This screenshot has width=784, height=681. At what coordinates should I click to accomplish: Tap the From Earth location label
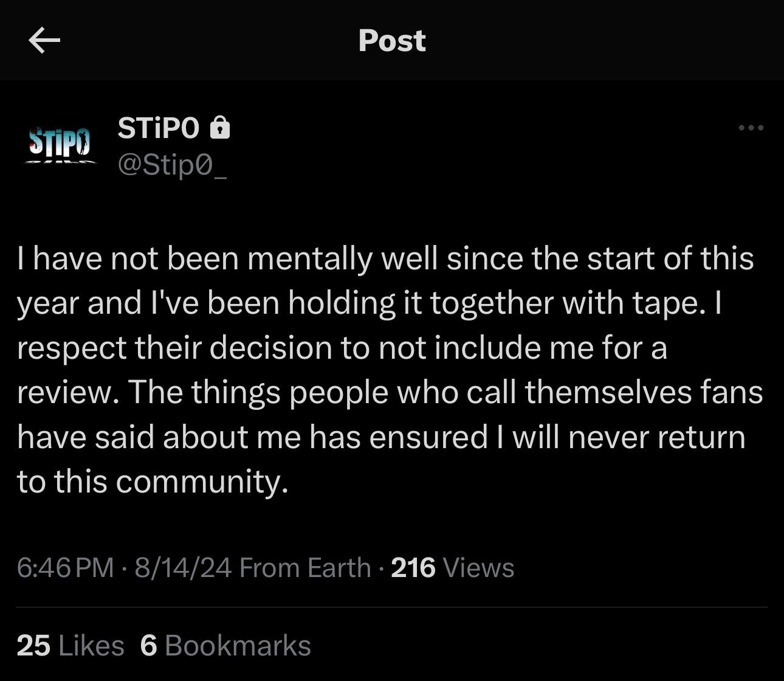(x=305, y=568)
